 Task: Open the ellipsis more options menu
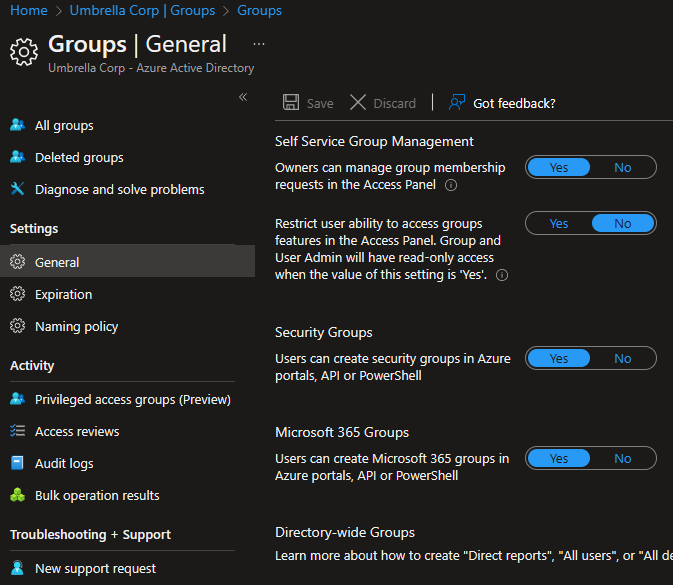coord(259,44)
